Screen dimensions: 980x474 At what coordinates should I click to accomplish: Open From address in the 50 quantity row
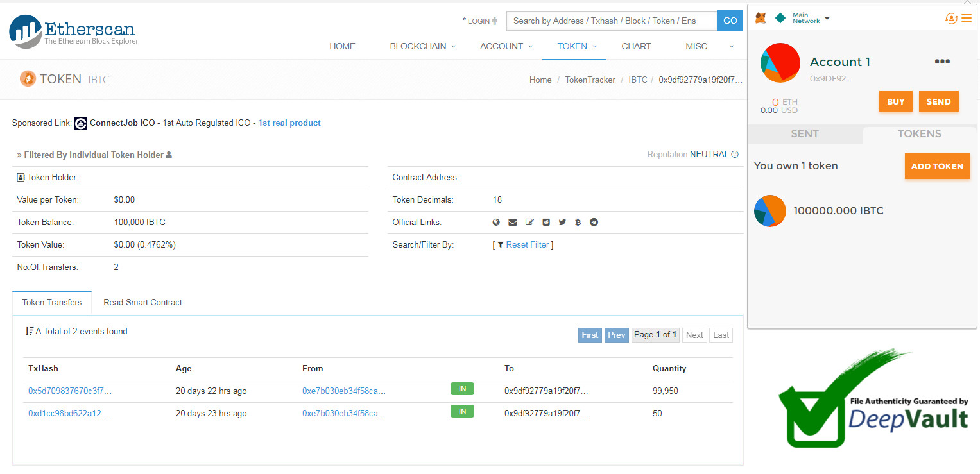click(344, 414)
